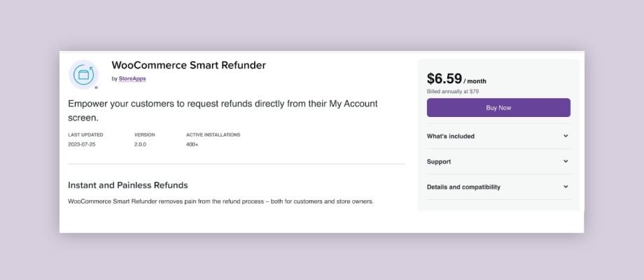This screenshot has width=644, height=280.
Task: Click the Billed annually at $79 note
Action: 453,92
